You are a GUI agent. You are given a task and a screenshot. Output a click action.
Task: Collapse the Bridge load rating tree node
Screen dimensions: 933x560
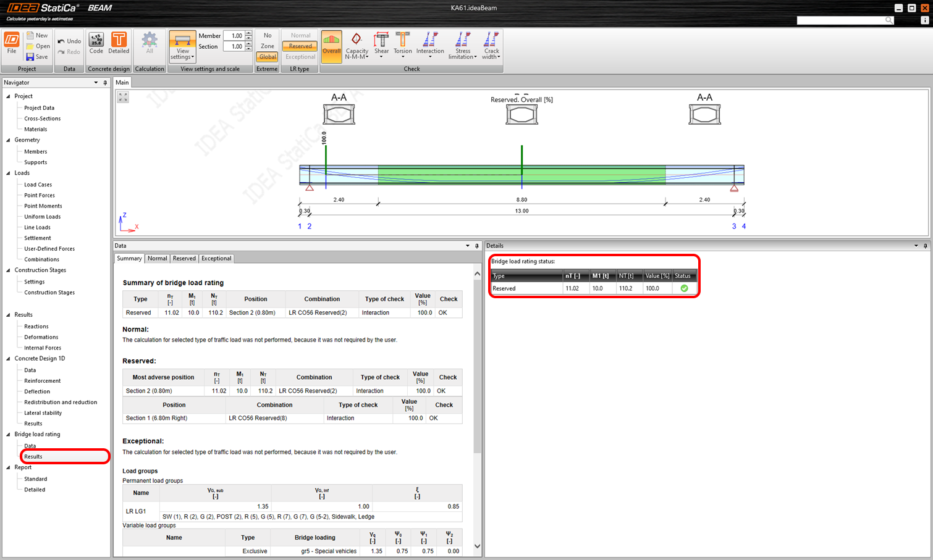tap(8, 435)
